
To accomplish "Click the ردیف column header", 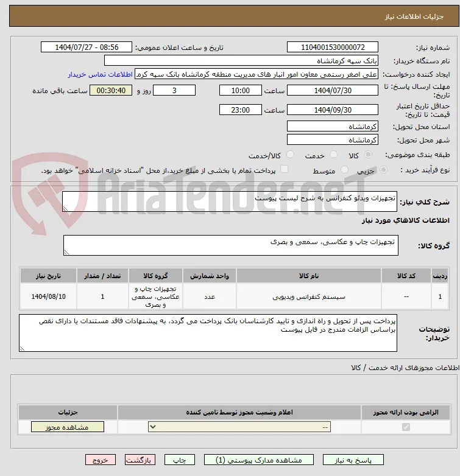I will point(440,276).
